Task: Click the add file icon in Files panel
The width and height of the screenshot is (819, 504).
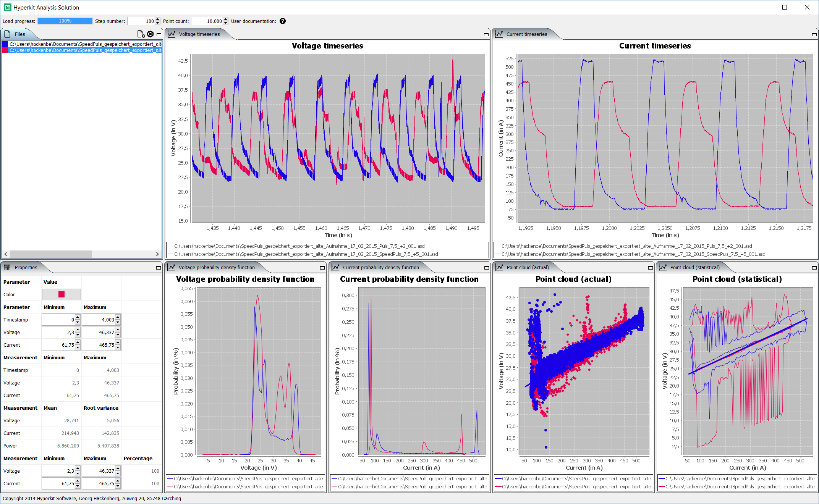Action: [x=141, y=34]
